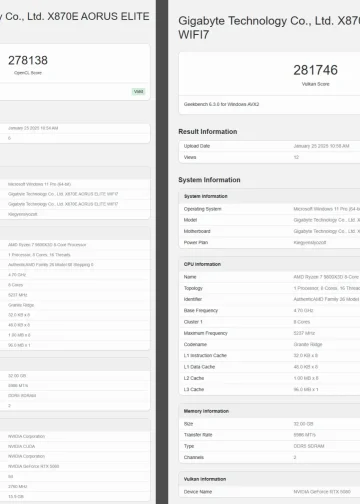Click the 'L2 Cache' row label
The image size is (360, 504).
click(194, 378)
